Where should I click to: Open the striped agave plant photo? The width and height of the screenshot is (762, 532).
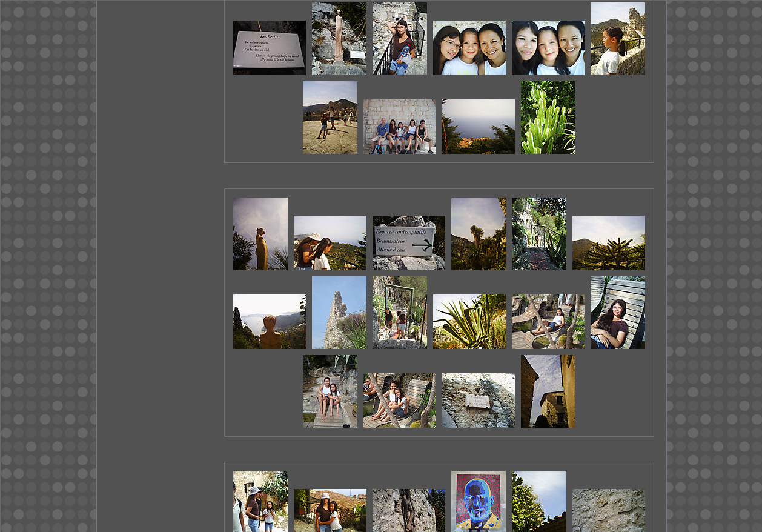[x=469, y=322]
